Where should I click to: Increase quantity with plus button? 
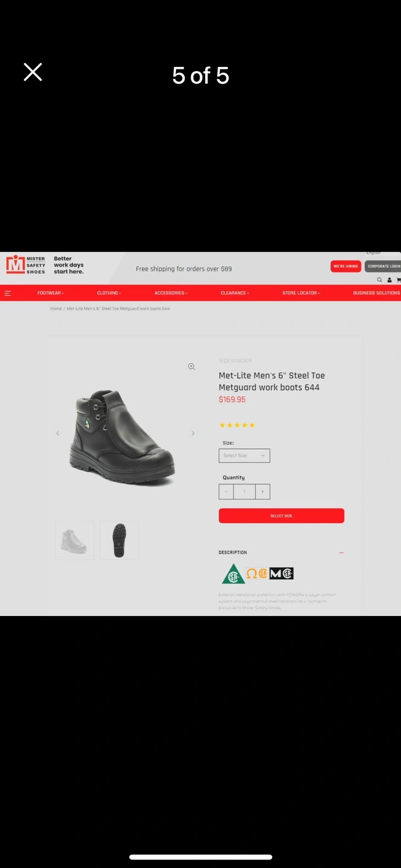pyautogui.click(x=262, y=492)
